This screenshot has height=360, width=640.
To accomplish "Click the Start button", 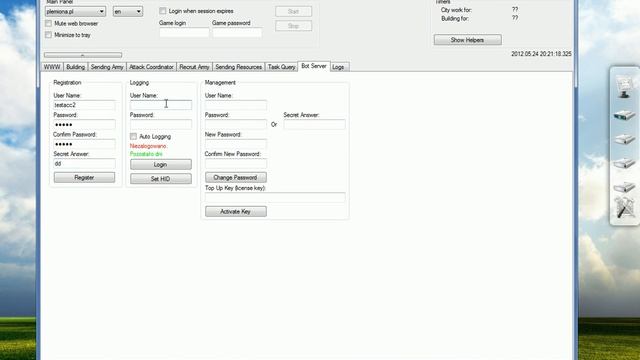I will pos(293,11).
